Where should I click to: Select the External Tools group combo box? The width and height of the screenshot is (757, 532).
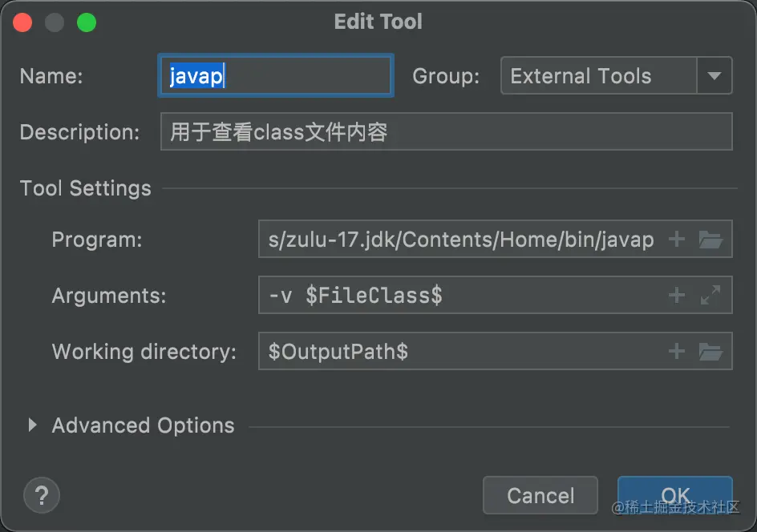598,76
